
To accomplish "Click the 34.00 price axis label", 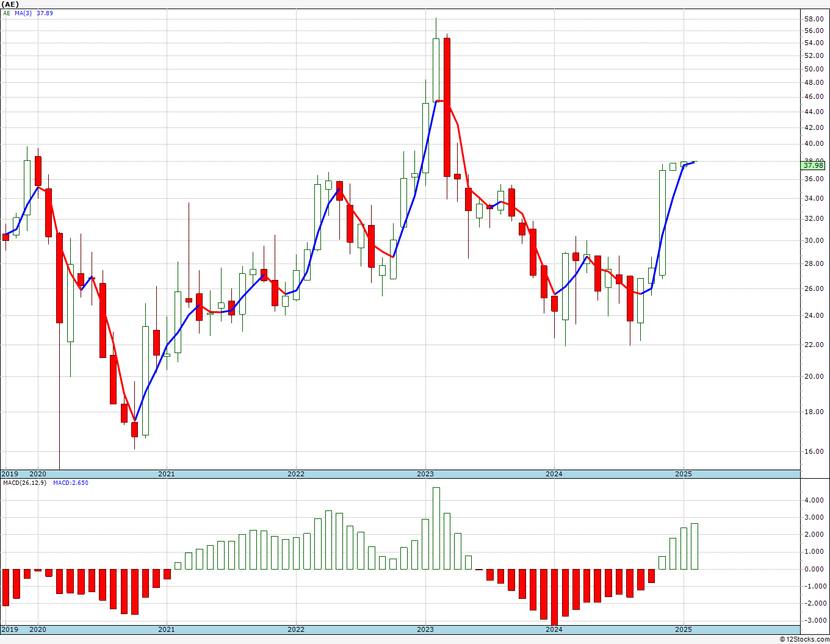I will coord(814,198).
